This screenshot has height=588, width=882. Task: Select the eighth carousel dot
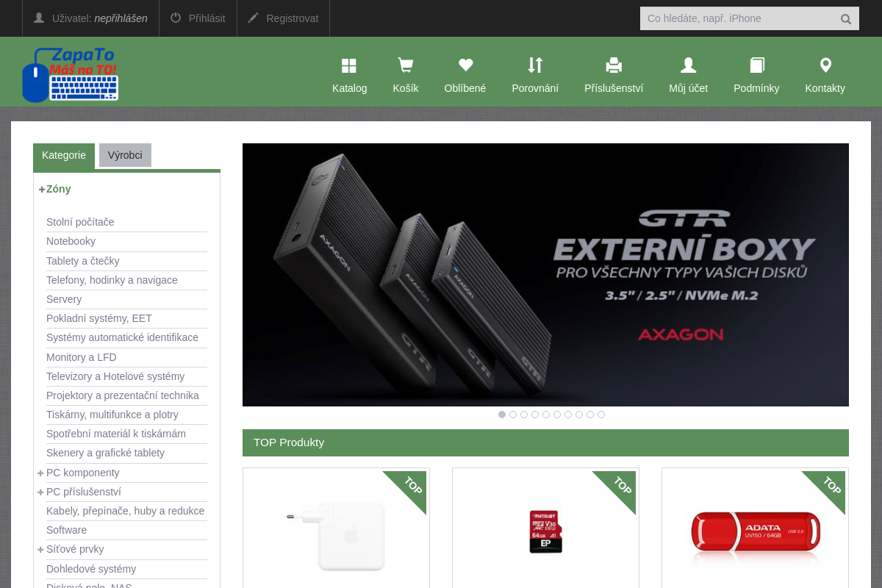(579, 415)
